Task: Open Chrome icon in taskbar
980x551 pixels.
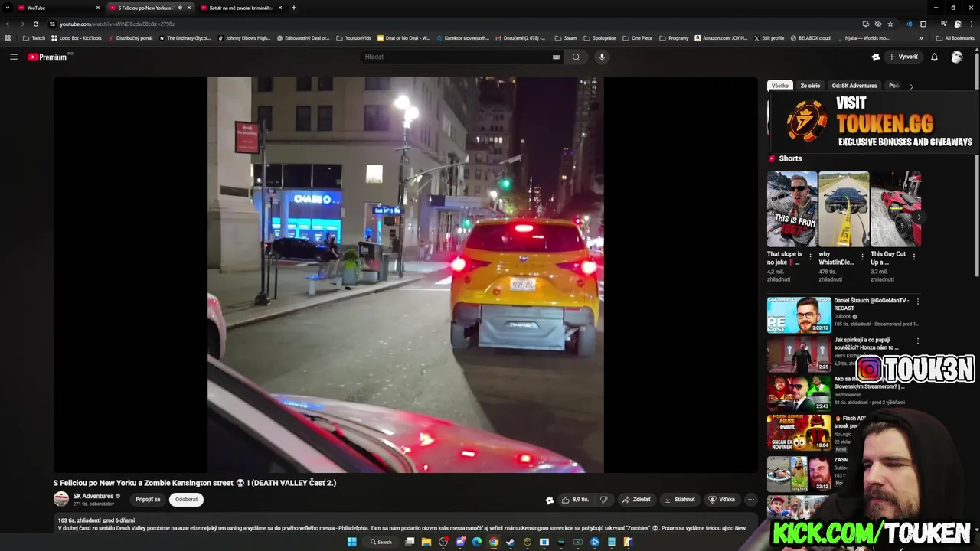Action: pos(494,542)
